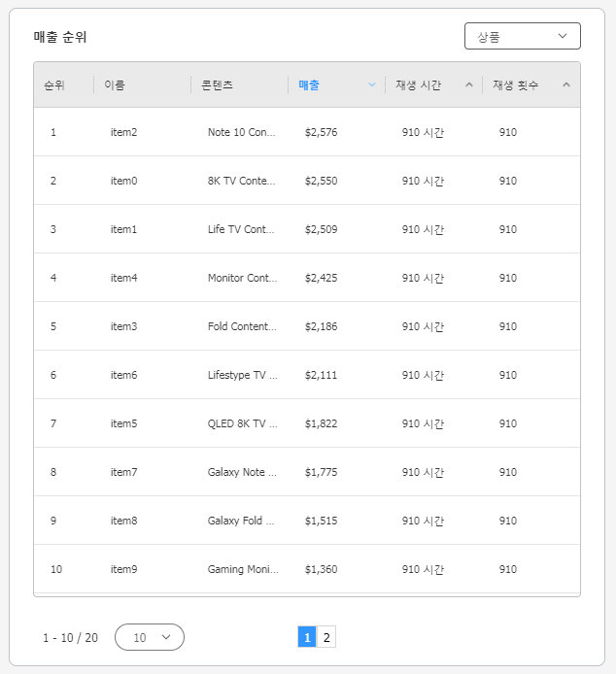Screen dimensions: 616x674
Task: Select the row for item2
Action: (123, 132)
